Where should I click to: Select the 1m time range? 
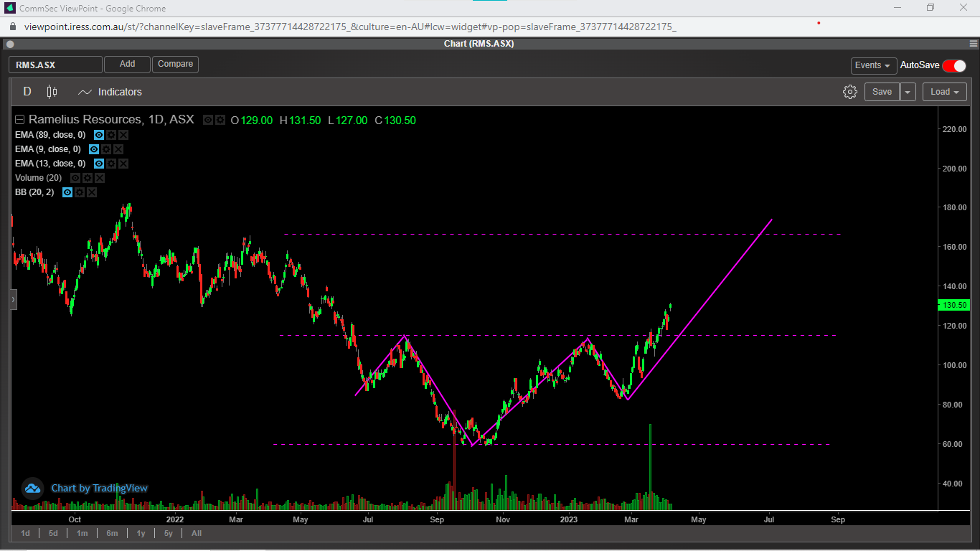click(83, 533)
